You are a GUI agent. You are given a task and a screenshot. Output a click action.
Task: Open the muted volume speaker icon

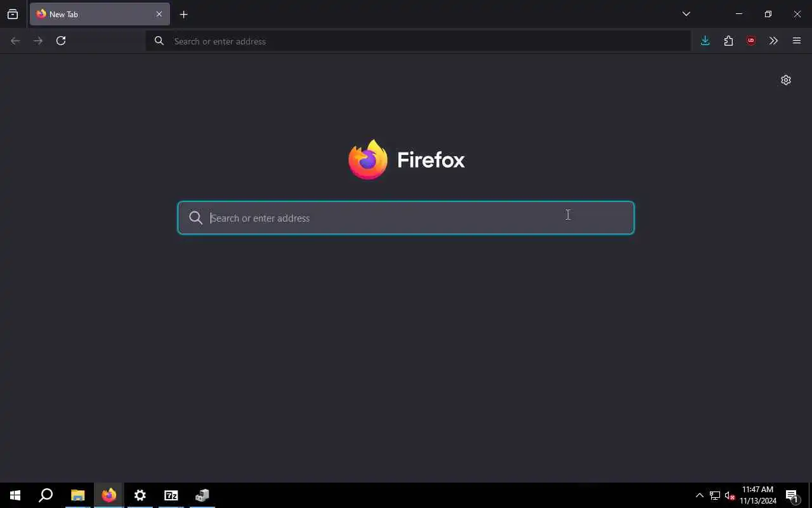click(x=730, y=495)
